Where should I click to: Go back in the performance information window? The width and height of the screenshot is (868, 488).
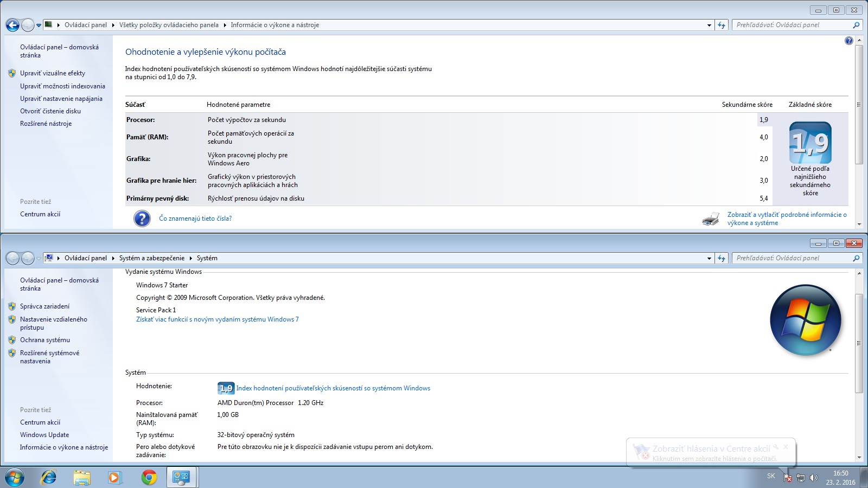(12, 25)
